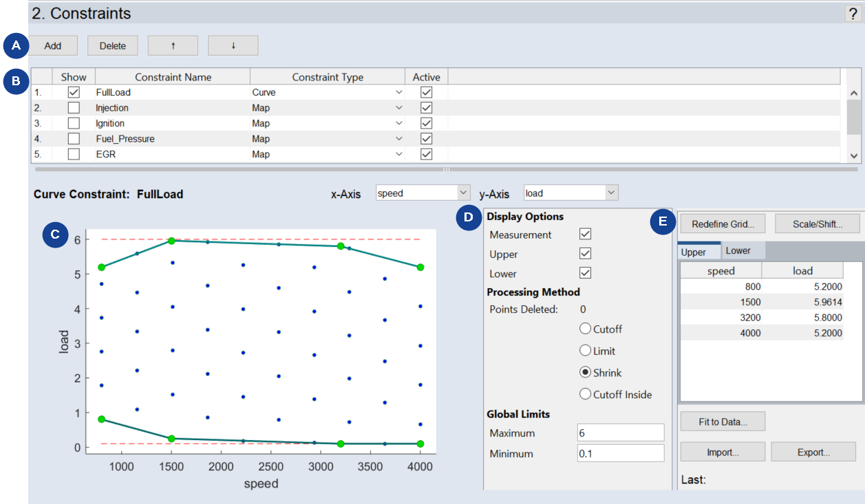Switch to the Lower tab

click(x=738, y=251)
